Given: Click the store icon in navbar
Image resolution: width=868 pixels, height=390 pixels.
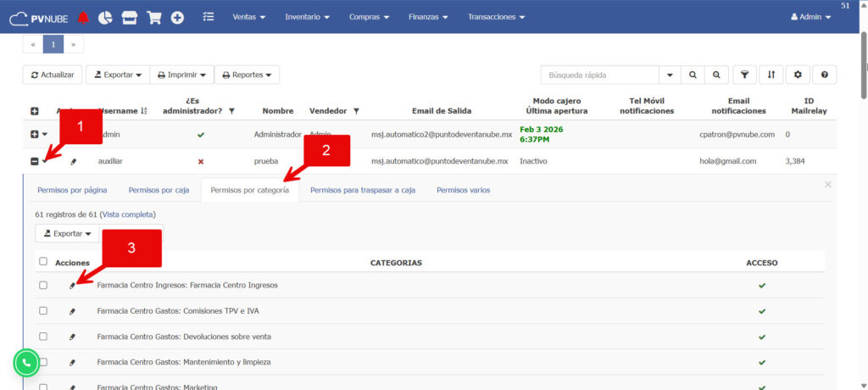Looking at the screenshot, I should point(129,17).
